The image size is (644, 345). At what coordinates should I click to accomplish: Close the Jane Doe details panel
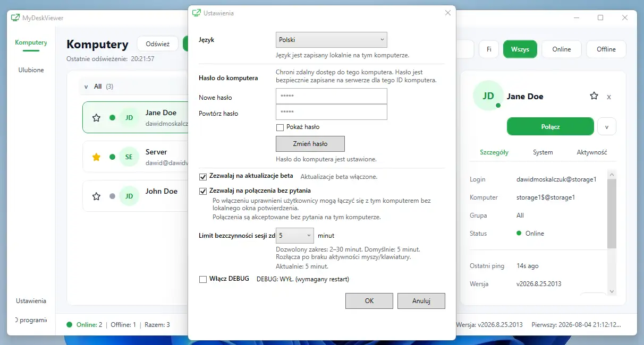click(x=609, y=97)
